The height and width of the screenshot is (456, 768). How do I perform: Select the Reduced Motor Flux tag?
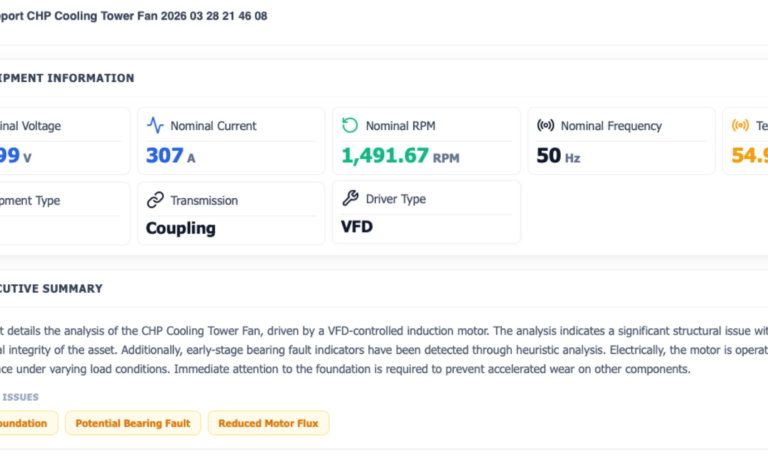click(x=268, y=423)
